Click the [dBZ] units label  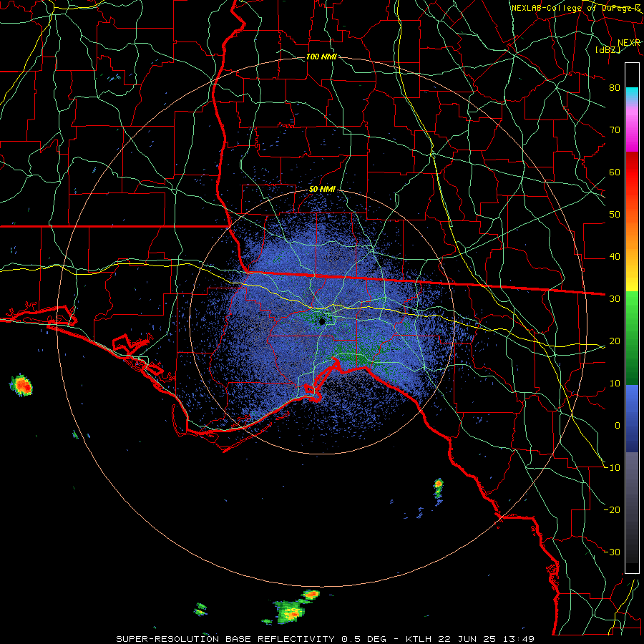click(x=608, y=49)
